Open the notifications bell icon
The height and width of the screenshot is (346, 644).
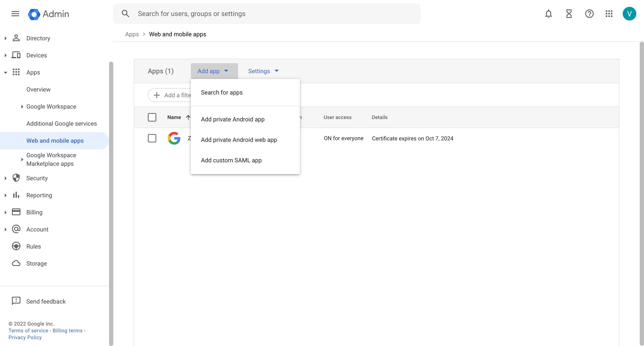(548, 13)
